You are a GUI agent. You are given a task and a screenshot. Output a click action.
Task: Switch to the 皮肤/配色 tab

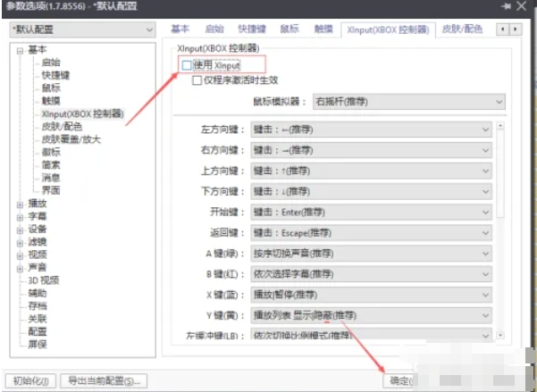pyautogui.click(x=462, y=29)
